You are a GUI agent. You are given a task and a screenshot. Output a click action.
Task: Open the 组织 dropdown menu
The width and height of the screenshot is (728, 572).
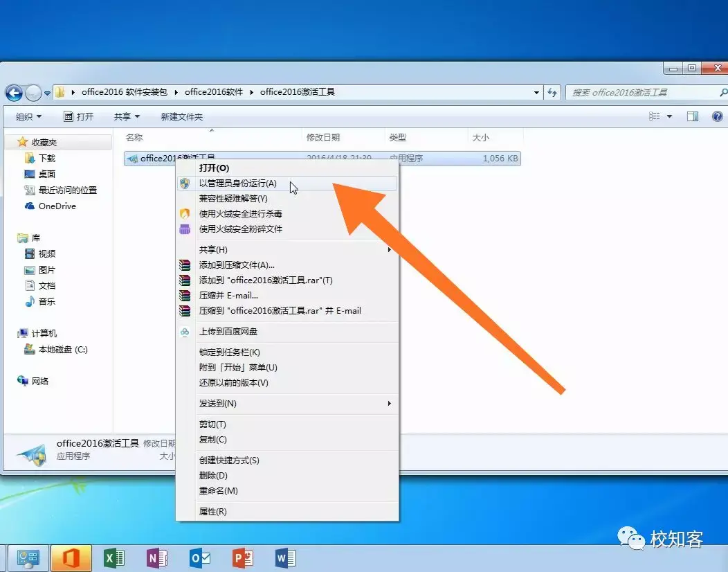tap(28, 116)
